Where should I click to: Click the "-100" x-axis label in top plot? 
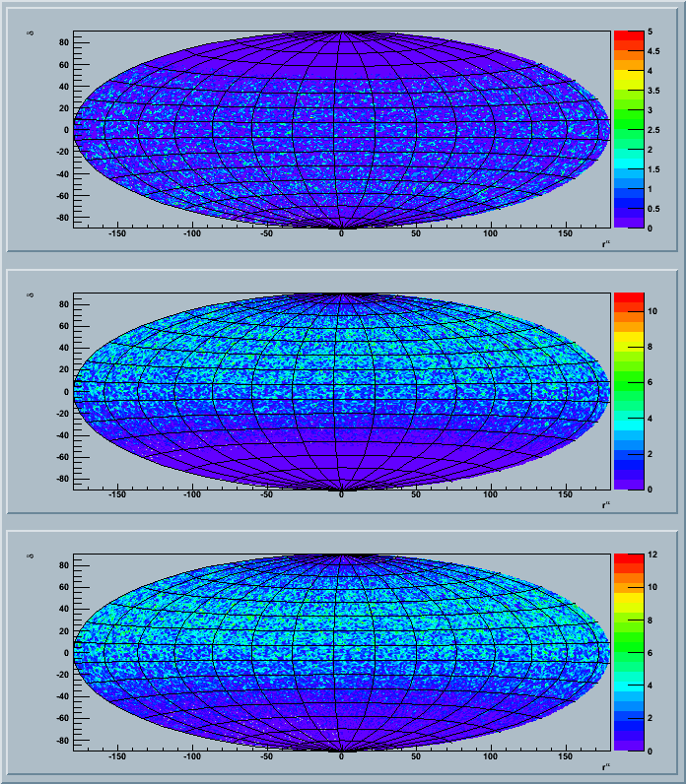191,233
